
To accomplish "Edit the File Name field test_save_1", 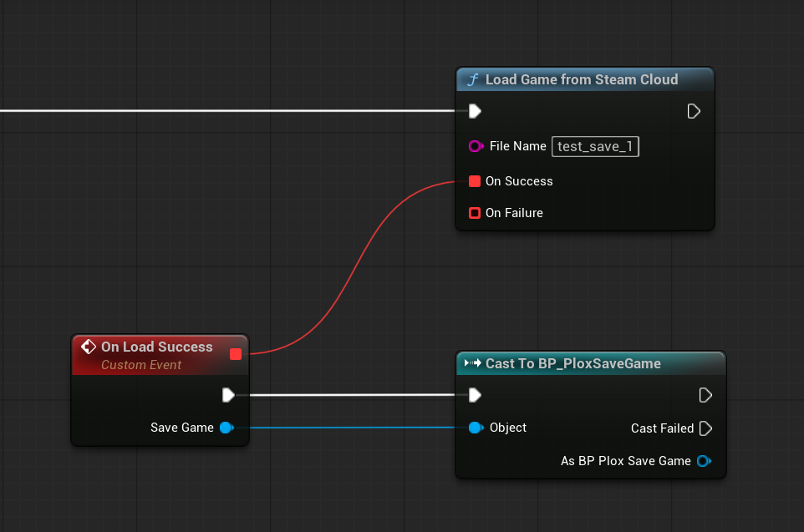I will click(595, 146).
